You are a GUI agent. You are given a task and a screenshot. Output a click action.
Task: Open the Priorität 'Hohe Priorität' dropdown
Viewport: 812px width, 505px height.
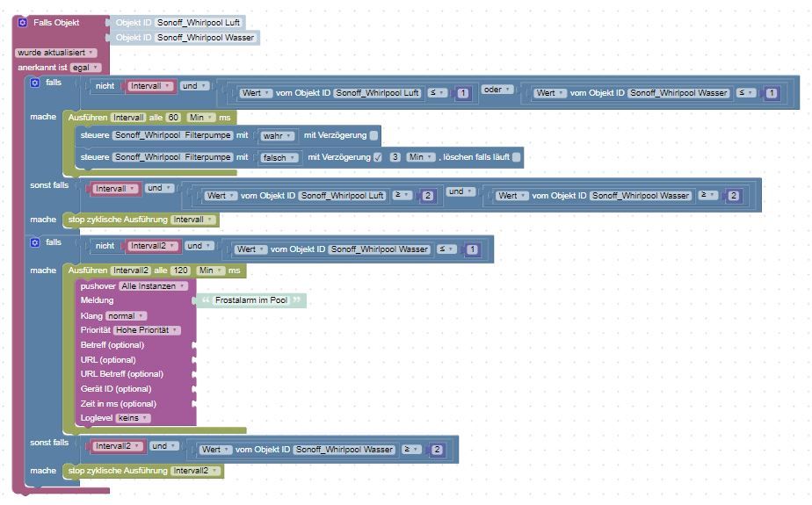[147, 330]
